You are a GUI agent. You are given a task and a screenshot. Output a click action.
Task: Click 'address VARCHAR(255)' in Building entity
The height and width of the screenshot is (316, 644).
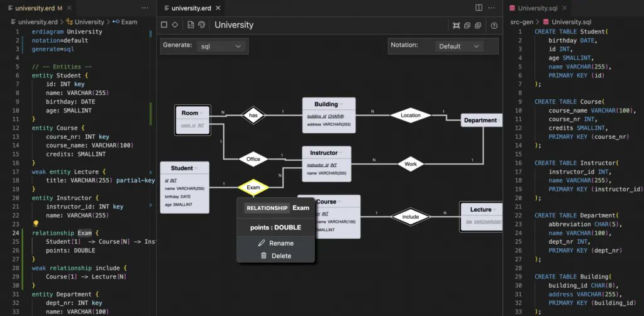pyautogui.click(x=329, y=124)
